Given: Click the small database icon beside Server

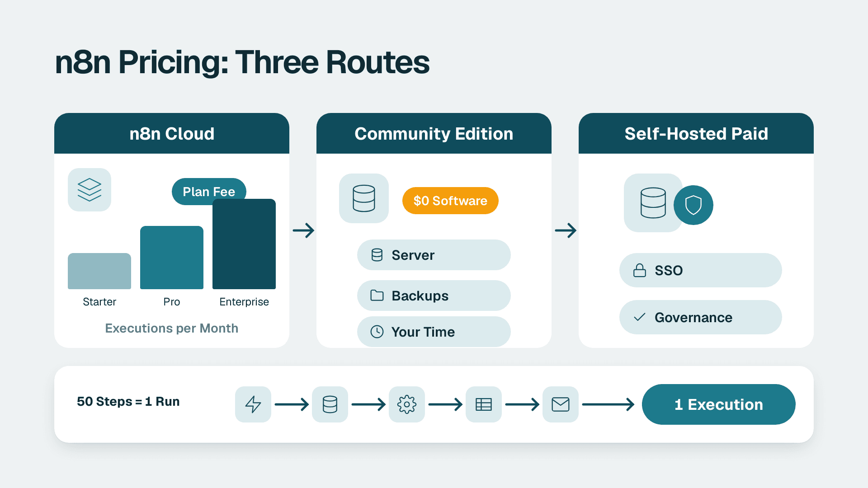Looking at the screenshot, I should [377, 255].
